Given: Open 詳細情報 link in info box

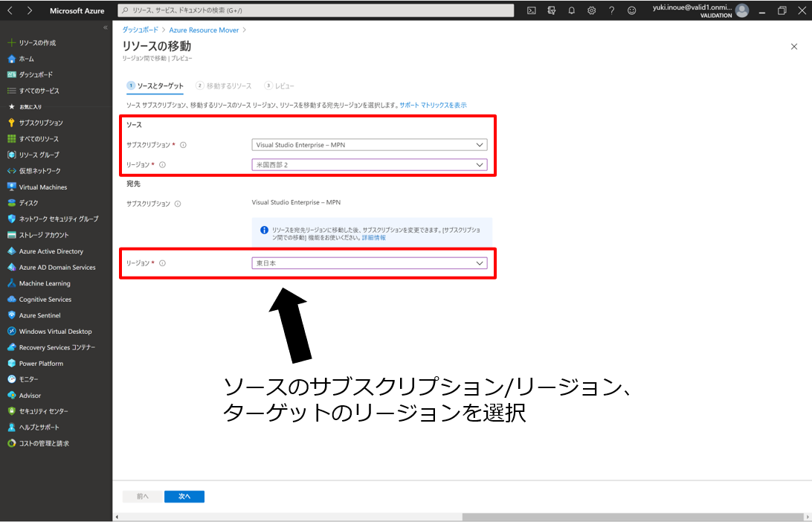Looking at the screenshot, I should point(373,238).
